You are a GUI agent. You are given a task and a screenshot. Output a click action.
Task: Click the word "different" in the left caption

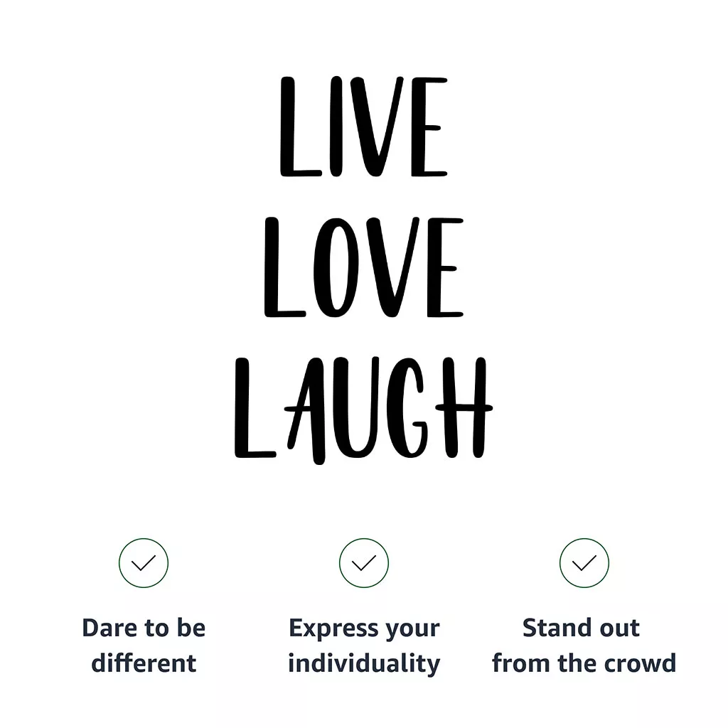pos(144,663)
